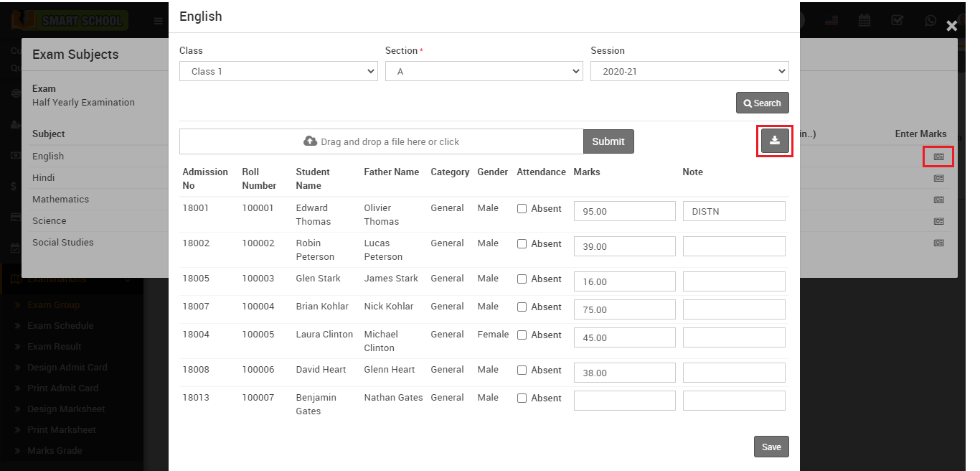Open the enter marks icon for Hindi
Viewport: 980px width, 471px height.
(938, 178)
